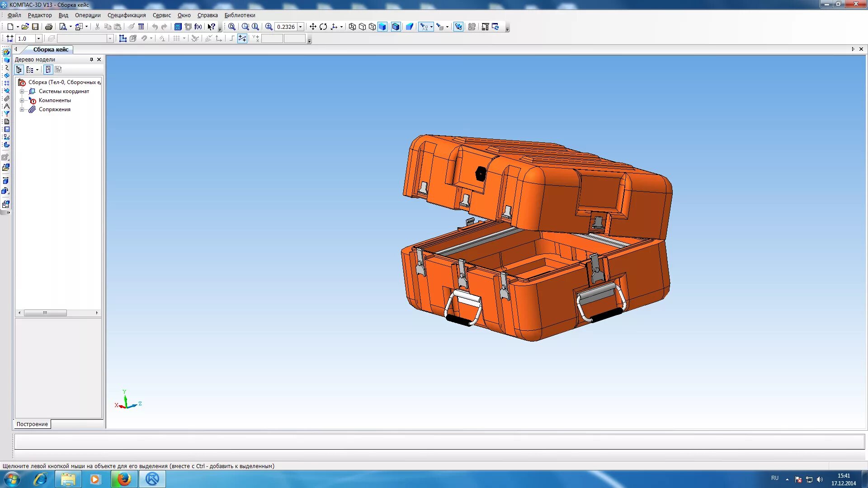This screenshot has height=488, width=868.
Task: Open the zoom scale dropdown
Action: tap(300, 27)
